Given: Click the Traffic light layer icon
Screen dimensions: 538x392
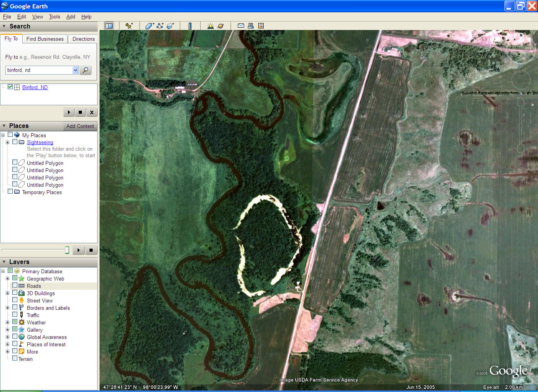Looking at the screenshot, I should tap(22, 315).
